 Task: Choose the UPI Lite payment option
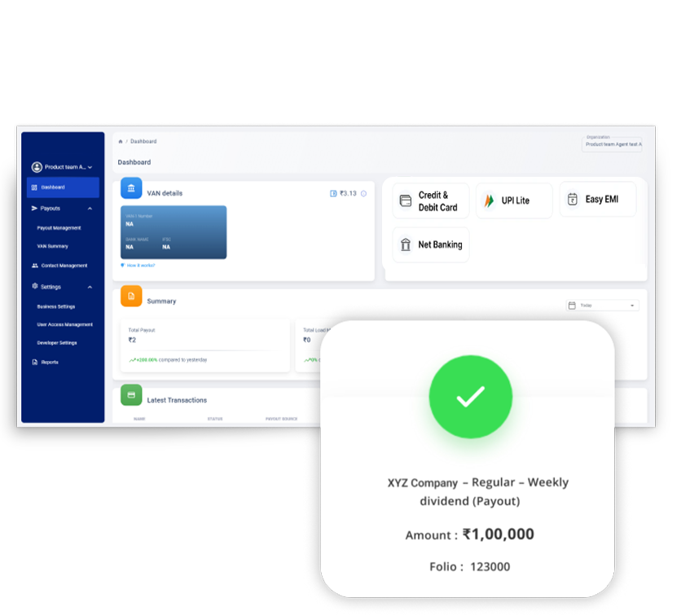click(514, 200)
